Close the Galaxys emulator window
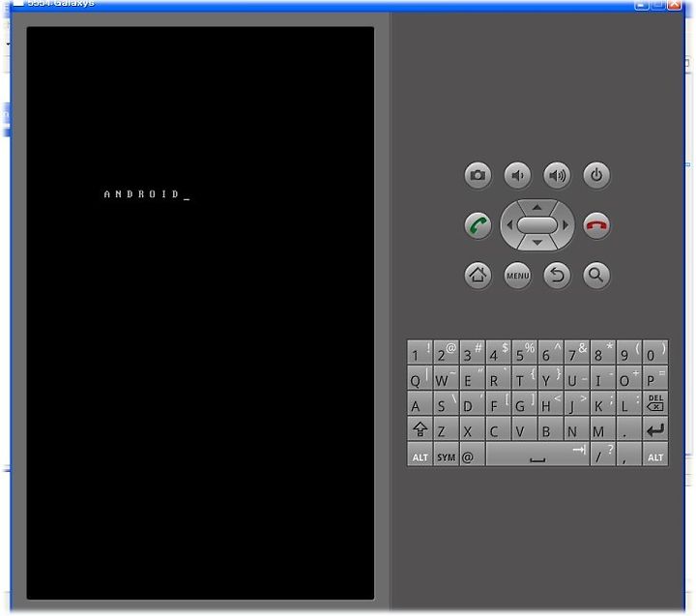696x616 pixels. (675, 4)
